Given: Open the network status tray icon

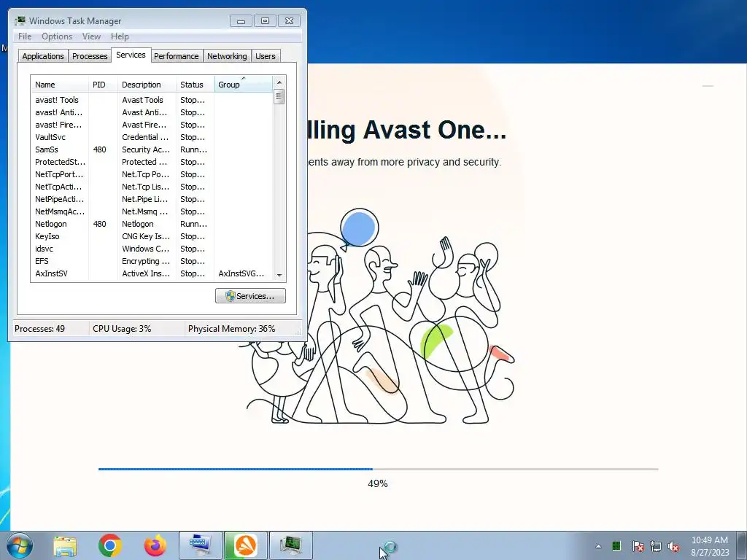Looking at the screenshot, I should (656, 546).
